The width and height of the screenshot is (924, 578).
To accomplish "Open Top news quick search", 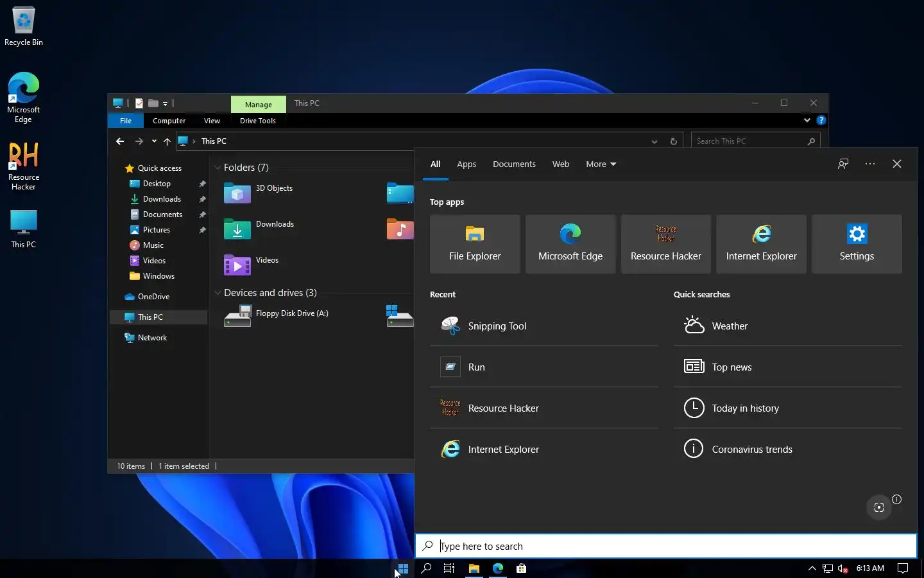I will (788, 367).
